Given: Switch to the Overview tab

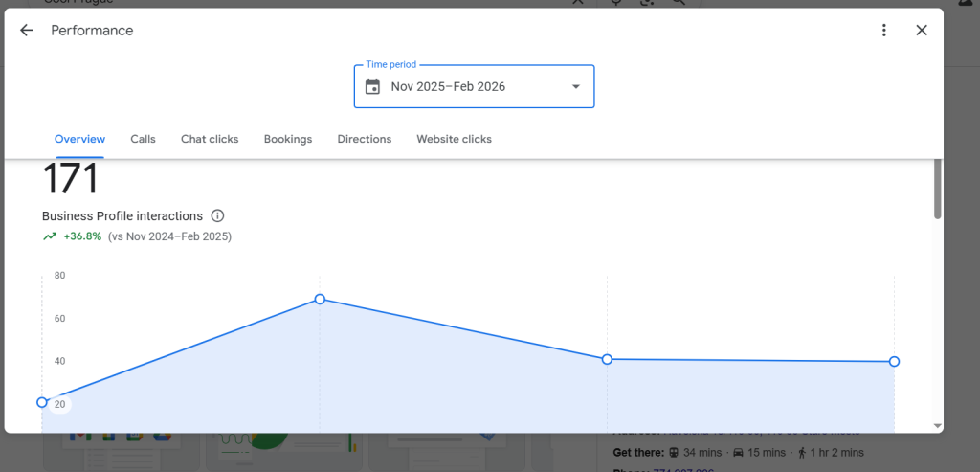Looking at the screenshot, I should click(79, 139).
